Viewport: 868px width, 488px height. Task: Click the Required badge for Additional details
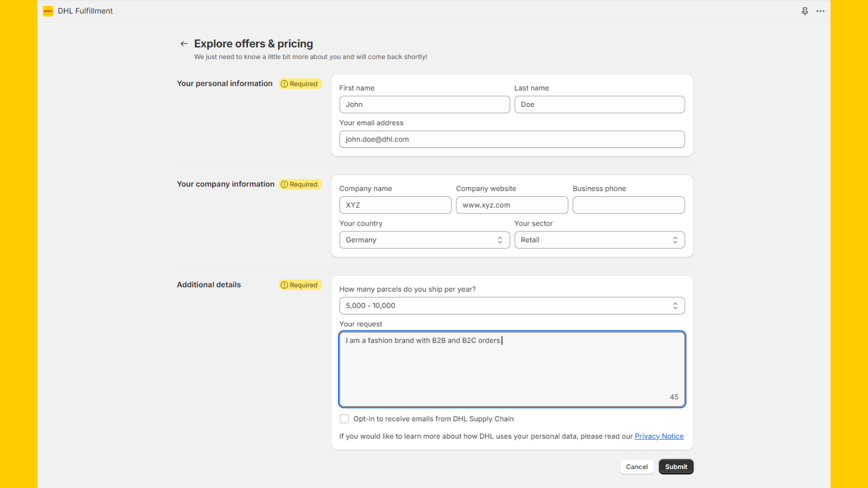pyautogui.click(x=300, y=285)
